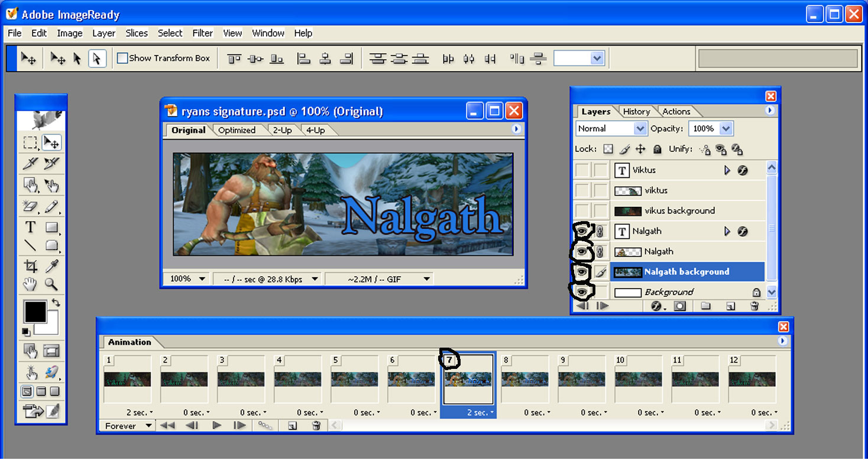Screen dimensions: 868x473
Task: Expand Nalgath text layer effects
Action: [x=727, y=231]
